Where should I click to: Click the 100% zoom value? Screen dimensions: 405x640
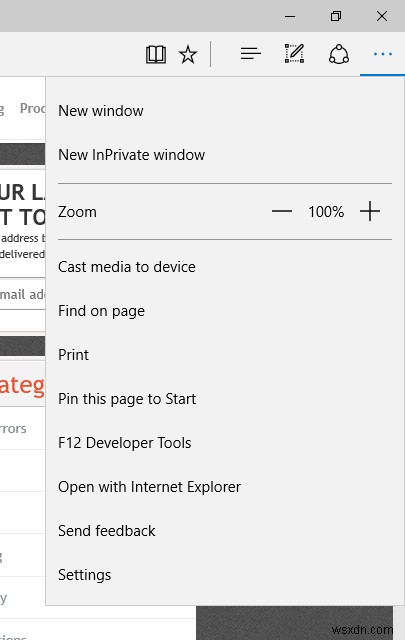[x=326, y=212]
